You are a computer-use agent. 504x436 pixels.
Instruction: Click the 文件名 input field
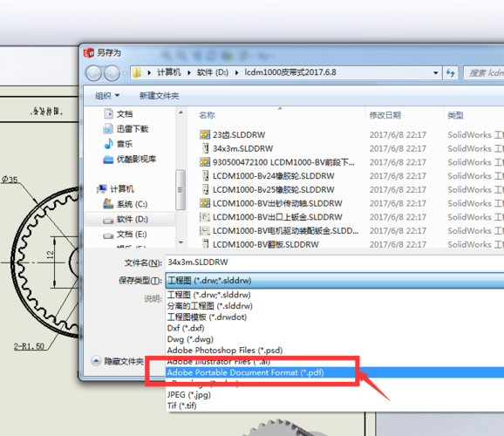tap(334, 262)
